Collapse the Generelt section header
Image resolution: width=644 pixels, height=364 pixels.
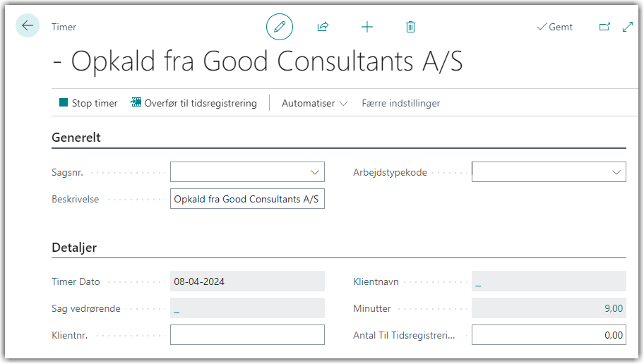(x=76, y=138)
